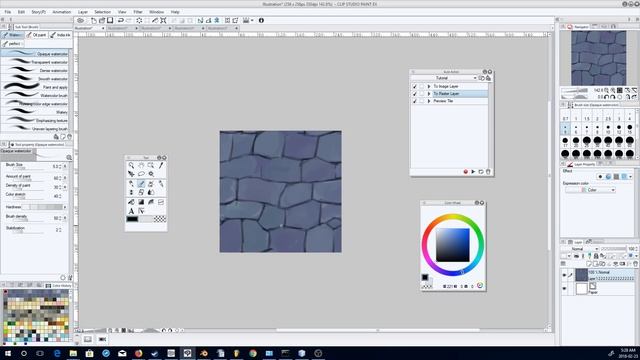Image resolution: width=640 pixels, height=360 pixels.
Task: Click the trash icon in Auto Action panel
Action: point(488,172)
